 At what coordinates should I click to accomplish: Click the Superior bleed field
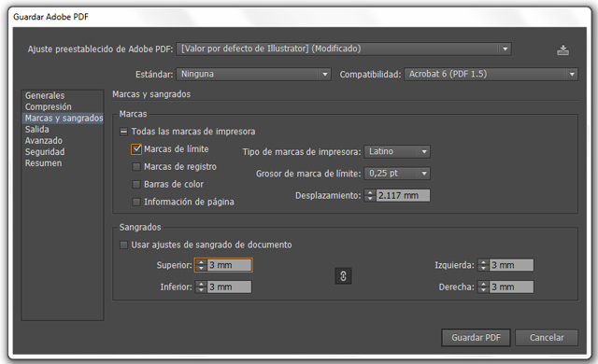point(229,265)
